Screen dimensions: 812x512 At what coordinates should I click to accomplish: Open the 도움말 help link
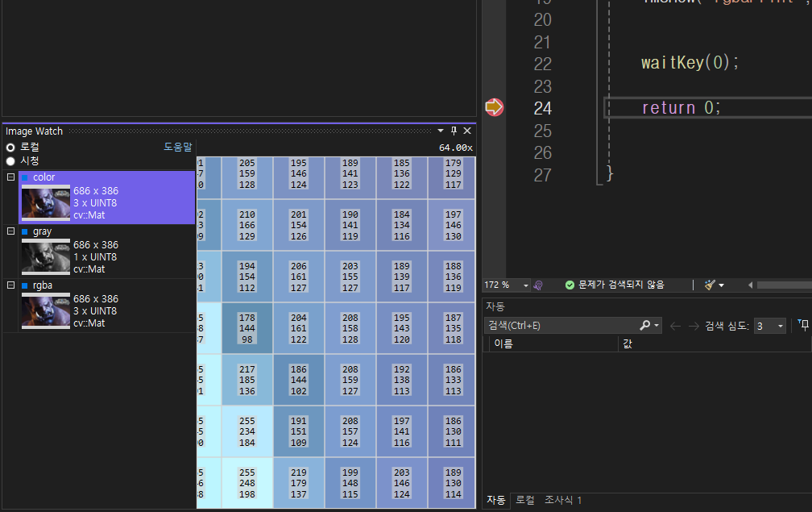point(177,148)
